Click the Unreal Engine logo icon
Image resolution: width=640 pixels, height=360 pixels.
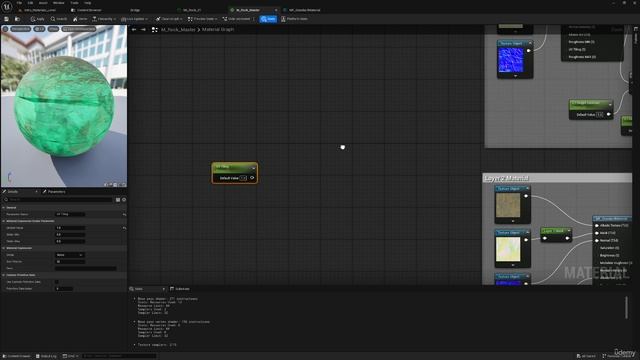point(7,7)
